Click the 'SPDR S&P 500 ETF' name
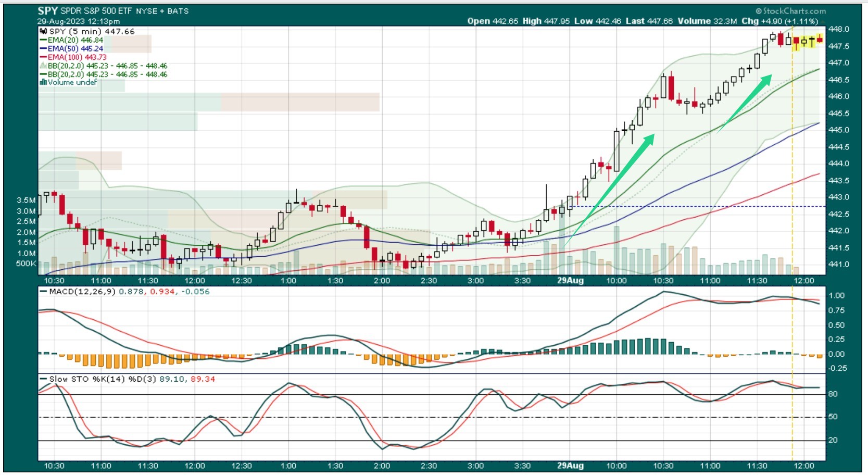 pyautogui.click(x=96, y=11)
